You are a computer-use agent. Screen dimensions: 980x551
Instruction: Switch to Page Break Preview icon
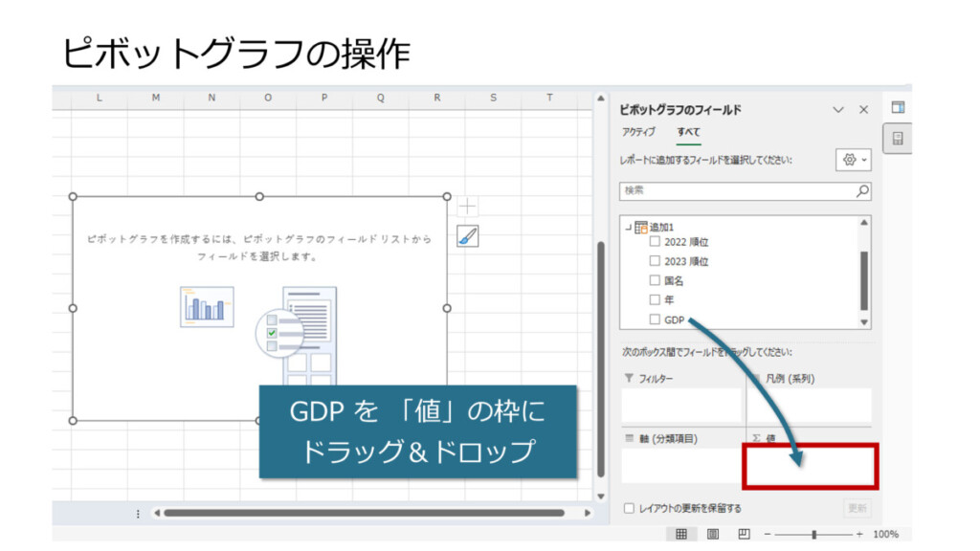pos(745,535)
